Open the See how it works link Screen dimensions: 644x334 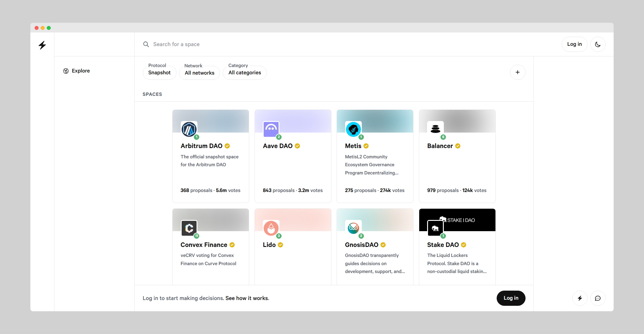[247, 298]
